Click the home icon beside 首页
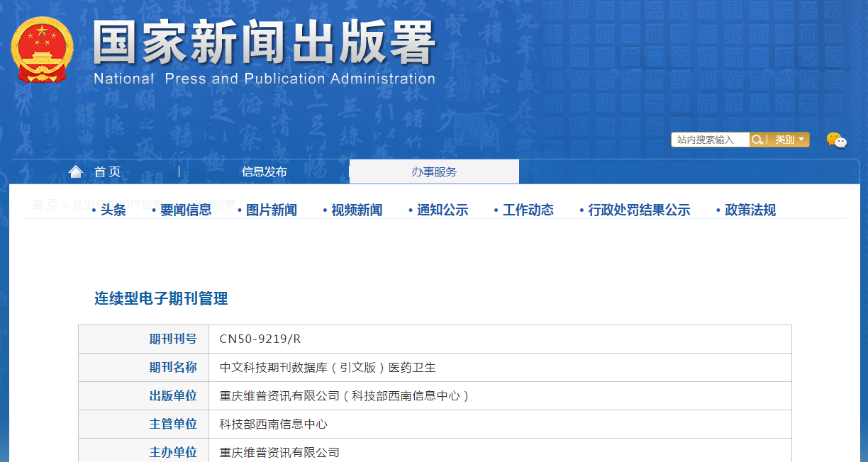 click(x=76, y=171)
